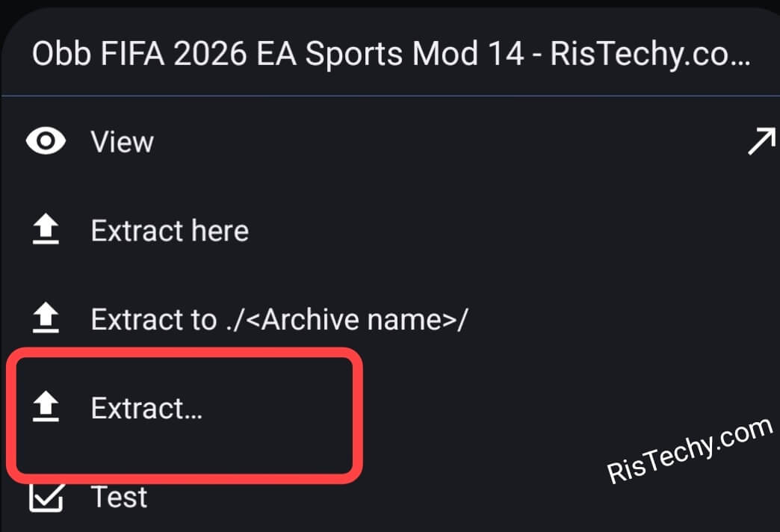Click the icon beside Extract to ./<Archive name>/
Viewport: 780px width, 532px height.
[x=46, y=320]
